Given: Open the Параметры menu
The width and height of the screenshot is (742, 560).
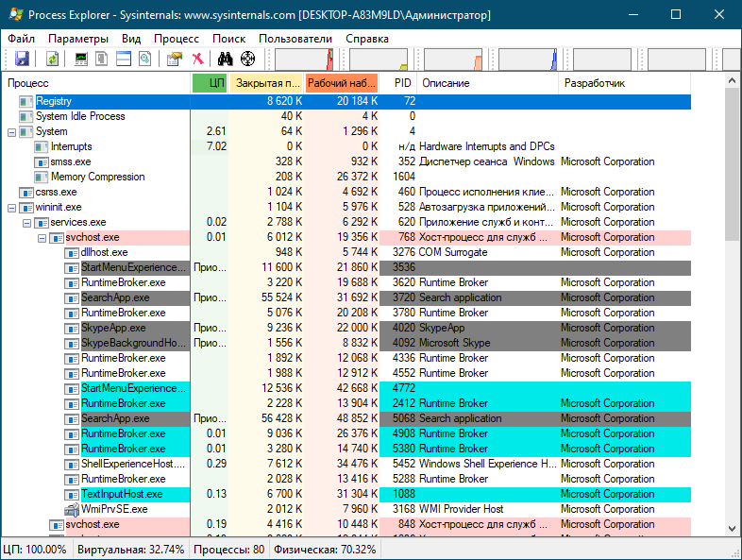Looking at the screenshot, I should (78, 39).
